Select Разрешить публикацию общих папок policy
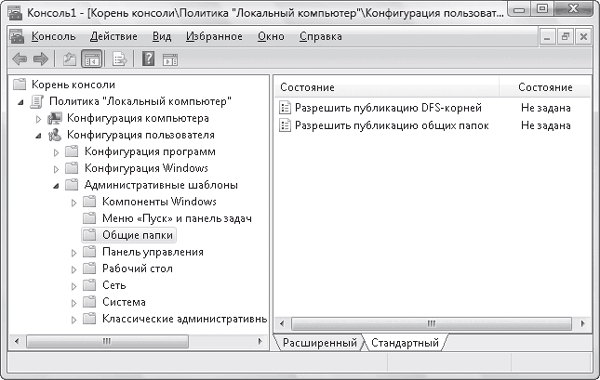This screenshot has width=600, height=380. pos(392,126)
